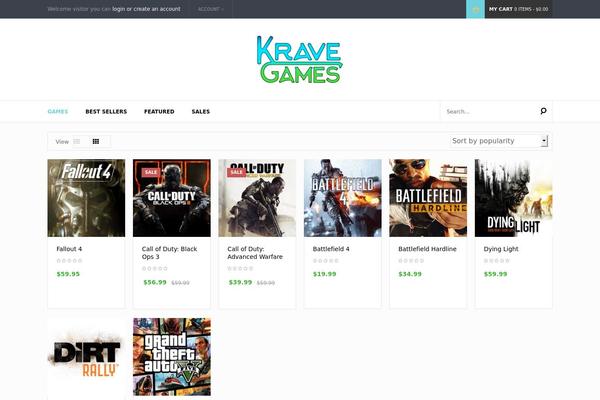The width and height of the screenshot is (600, 400).
Task: Click the Battlefield 4 cover image
Action: coord(343,198)
